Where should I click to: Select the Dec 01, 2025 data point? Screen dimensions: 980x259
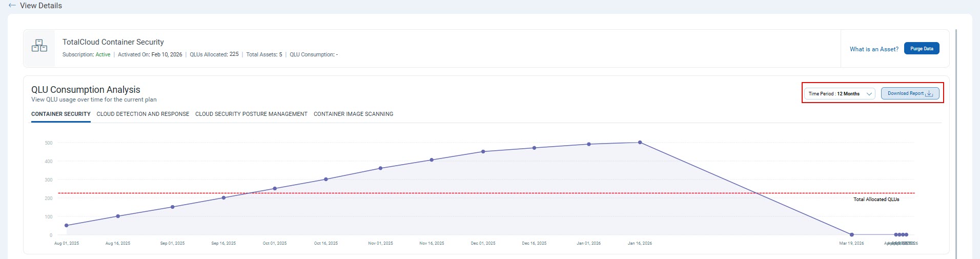[x=483, y=151]
